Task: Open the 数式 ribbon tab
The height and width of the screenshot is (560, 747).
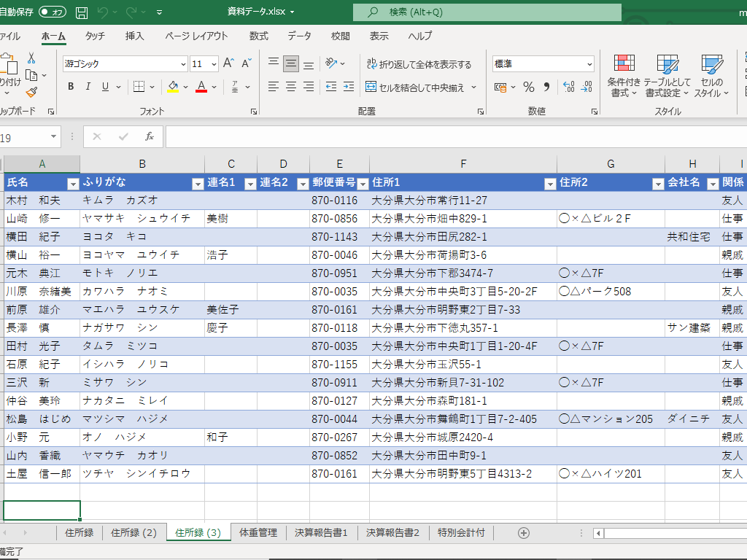Action: pyautogui.click(x=259, y=36)
